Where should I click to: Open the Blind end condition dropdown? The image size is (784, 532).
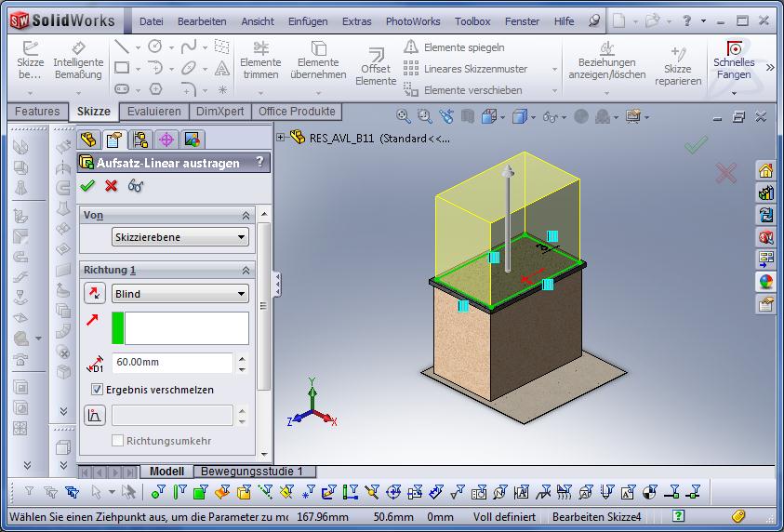(180, 294)
